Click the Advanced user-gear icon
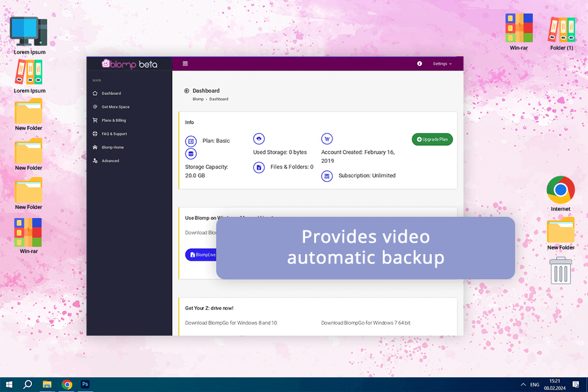 coord(95,160)
